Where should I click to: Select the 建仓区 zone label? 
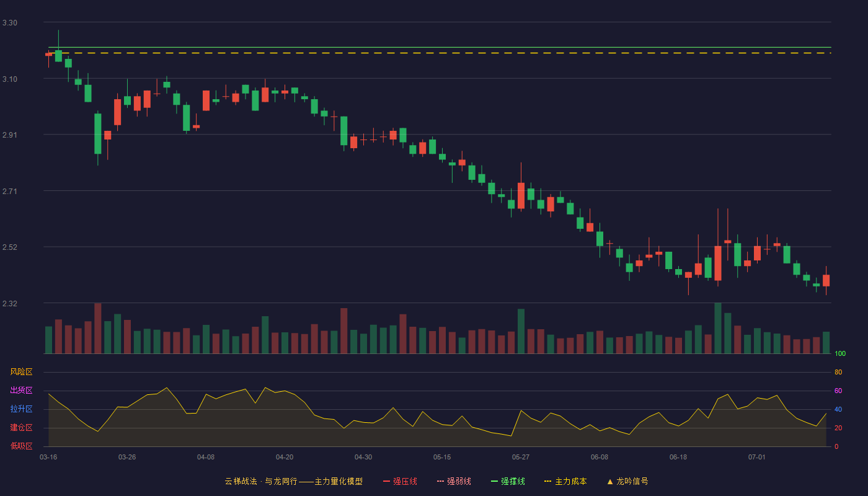(x=21, y=428)
